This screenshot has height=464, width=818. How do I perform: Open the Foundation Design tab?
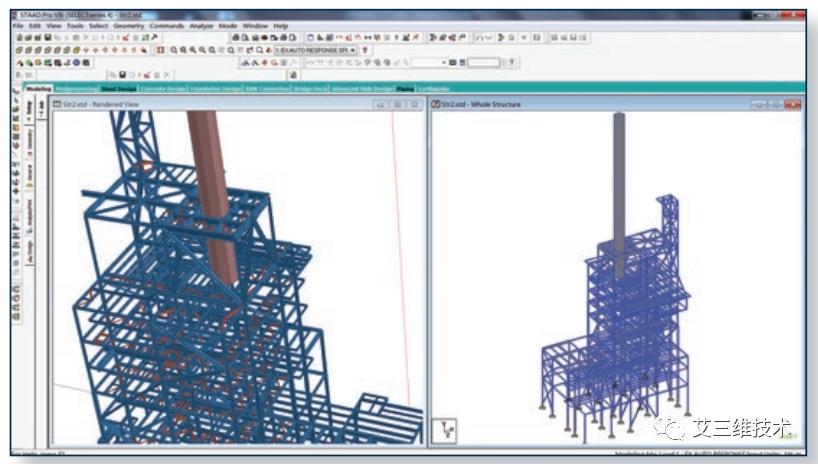pos(215,89)
